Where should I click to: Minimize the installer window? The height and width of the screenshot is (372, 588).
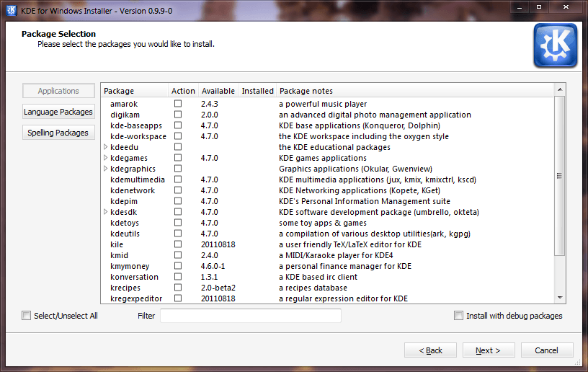coord(520,7)
